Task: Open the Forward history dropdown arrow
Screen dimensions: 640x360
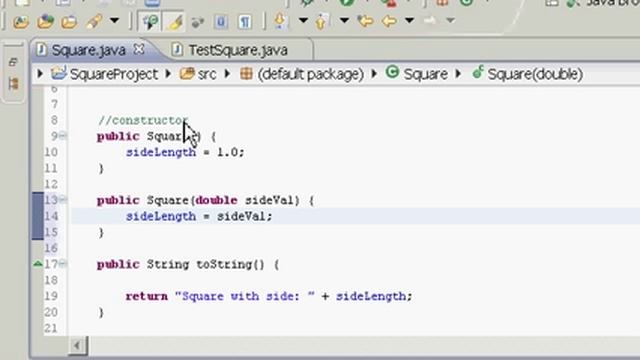Action: (450, 20)
